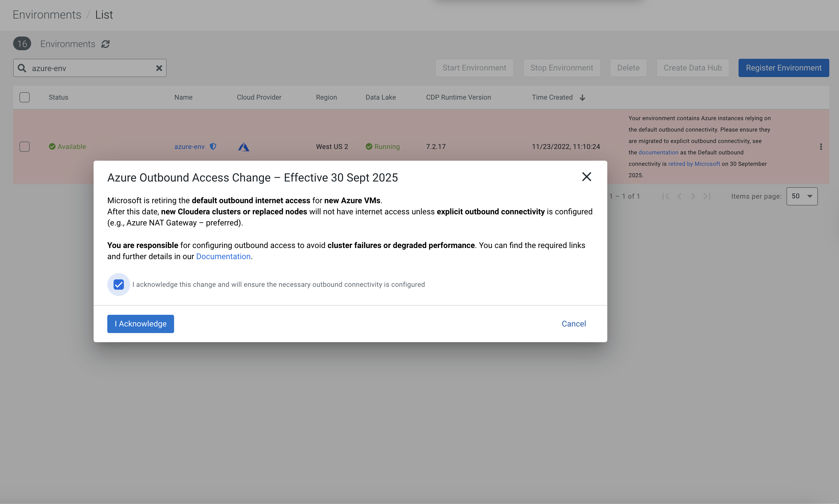The width and height of the screenshot is (839, 504).
Task: Click the I Acknowledge button
Action: pos(141,324)
